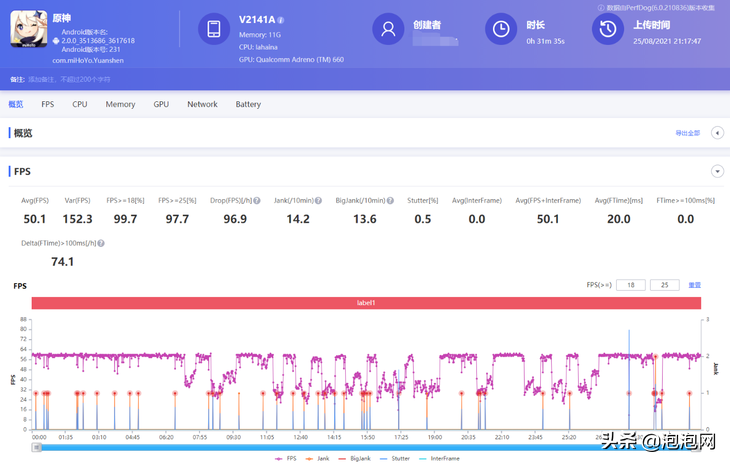Toggle InterFrame series in chart legend
Screen dimensions: 730x464
pyautogui.click(x=439, y=458)
